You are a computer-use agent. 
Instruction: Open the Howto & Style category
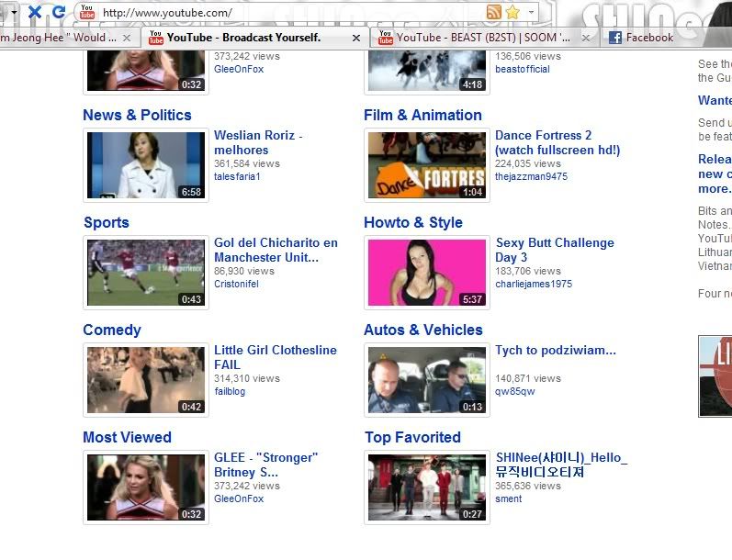tap(413, 222)
